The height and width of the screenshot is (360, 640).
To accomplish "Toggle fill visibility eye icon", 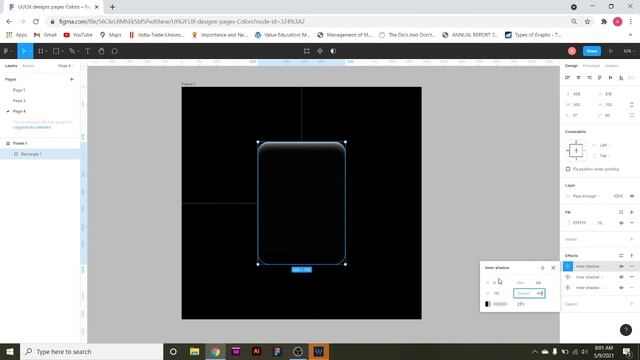I will coord(621,223).
